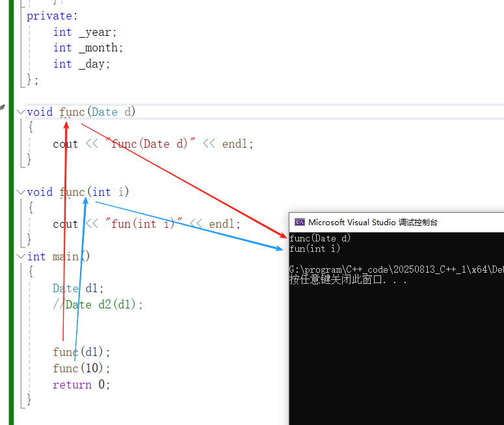Click on 'int _year;' declaration

pos(85,32)
